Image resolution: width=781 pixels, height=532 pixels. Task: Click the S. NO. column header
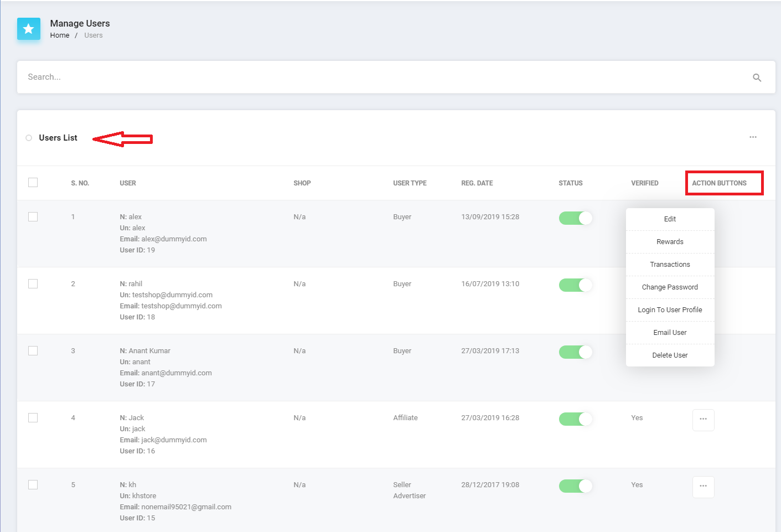point(80,183)
